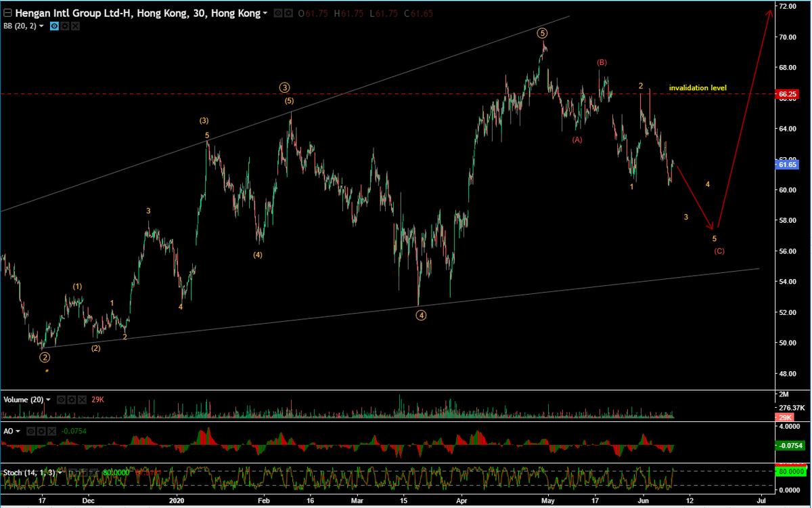Open AO indicator settings gear
Viewport: 812px width, 508px height.
tap(41, 431)
